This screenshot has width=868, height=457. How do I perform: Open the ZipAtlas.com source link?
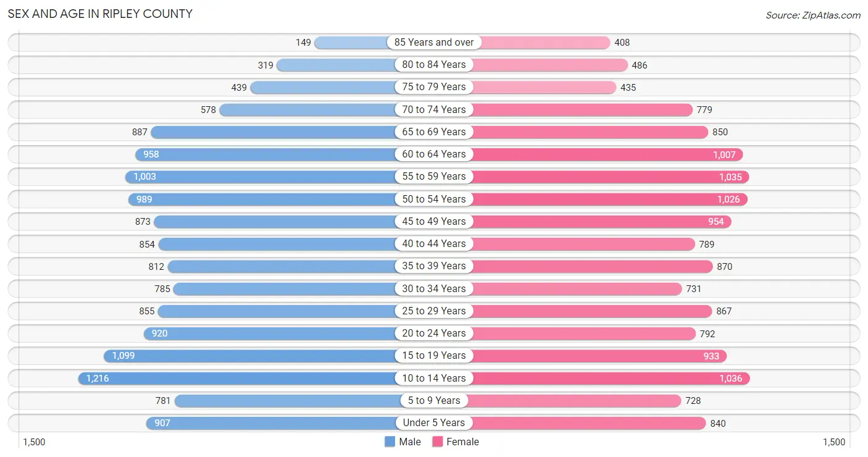[x=813, y=15]
